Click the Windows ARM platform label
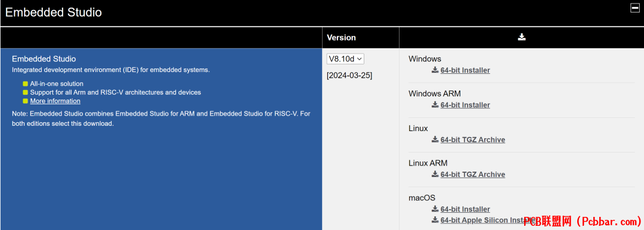 pyautogui.click(x=435, y=94)
